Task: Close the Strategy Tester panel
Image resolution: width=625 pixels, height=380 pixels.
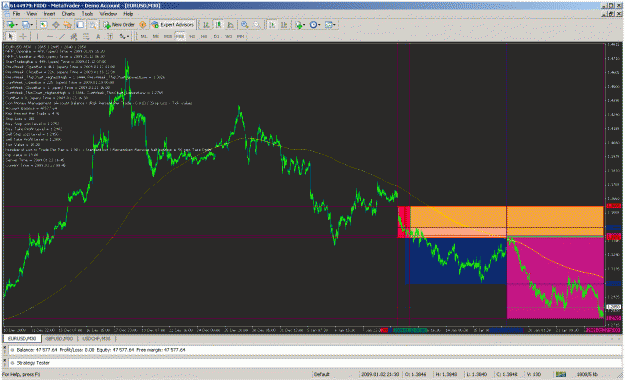Action: click(x=5, y=360)
